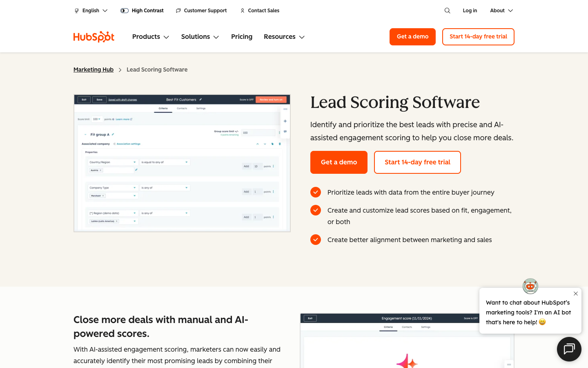Toggle High Contrast mode
Image resolution: width=588 pixels, height=368 pixels.
click(x=124, y=10)
